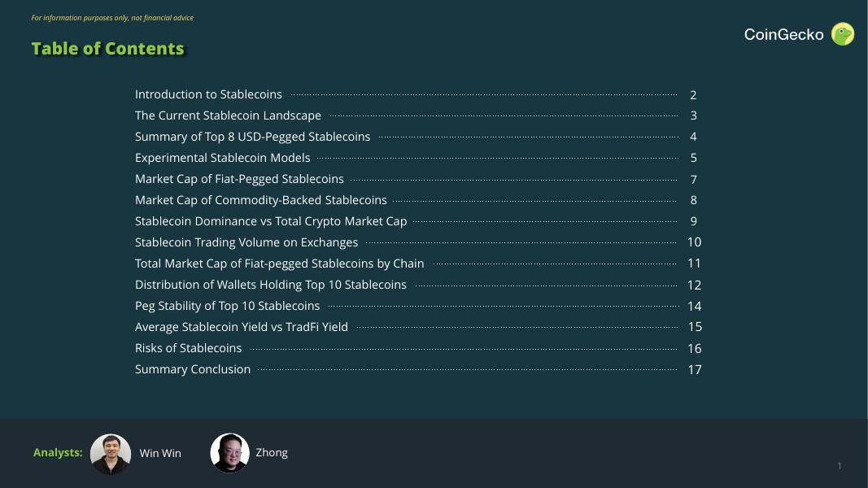This screenshot has height=488, width=868.
Task: Jump to Experimental Stablecoin Models section
Action: pyautogui.click(x=222, y=158)
